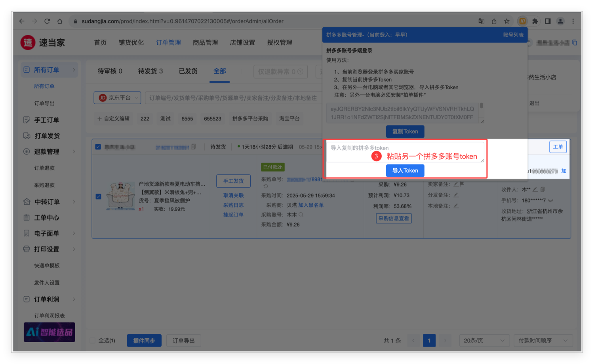Image resolution: width=594 pixels, height=364 pixels.
Task: Click the 速当家 logo icon
Action: pos(28,42)
